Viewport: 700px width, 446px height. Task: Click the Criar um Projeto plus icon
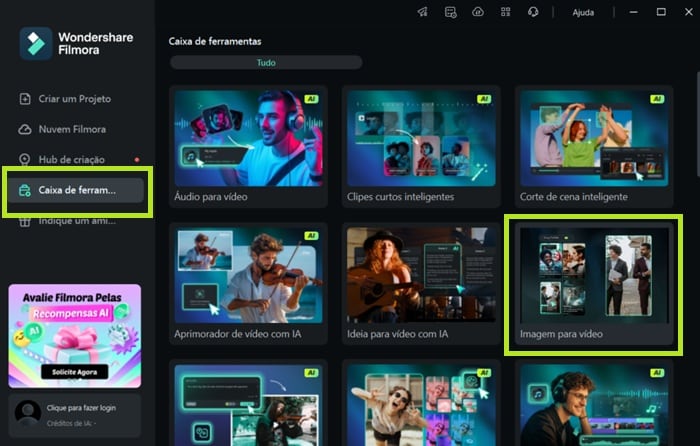point(25,99)
